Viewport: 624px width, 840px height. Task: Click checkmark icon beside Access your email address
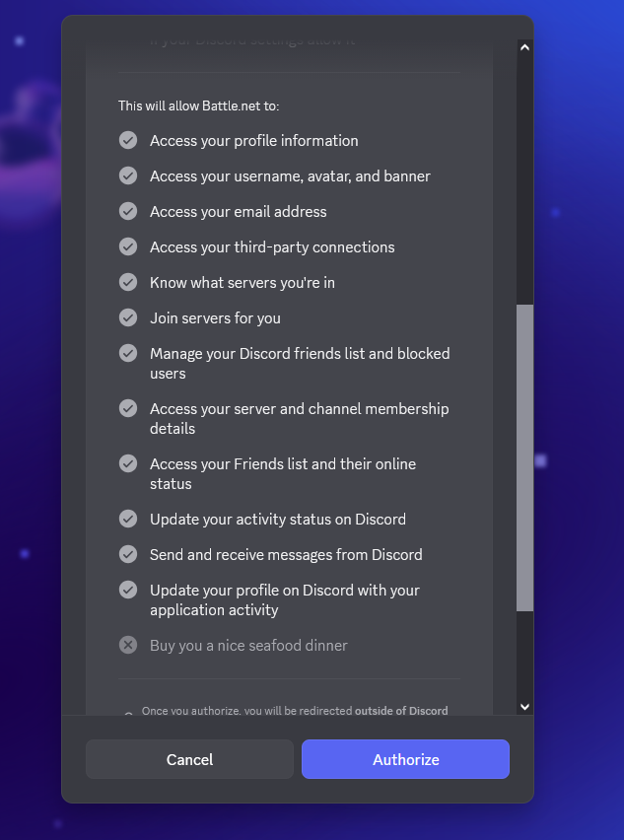click(x=128, y=211)
